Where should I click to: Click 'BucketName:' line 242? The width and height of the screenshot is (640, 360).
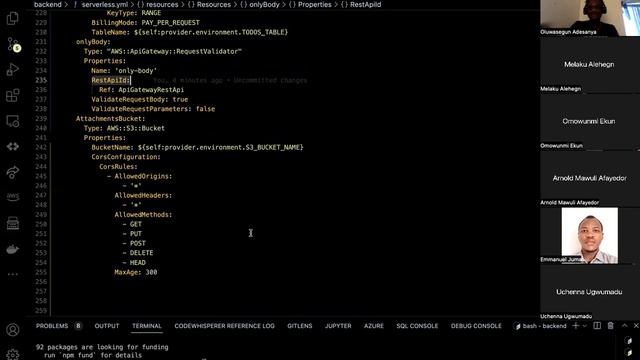coord(197,147)
